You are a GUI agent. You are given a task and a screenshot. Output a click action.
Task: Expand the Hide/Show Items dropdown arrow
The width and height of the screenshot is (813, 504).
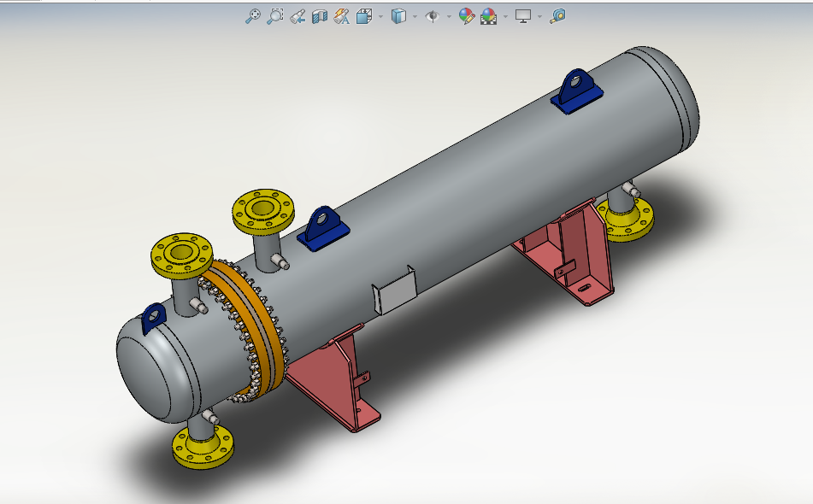tap(449, 16)
